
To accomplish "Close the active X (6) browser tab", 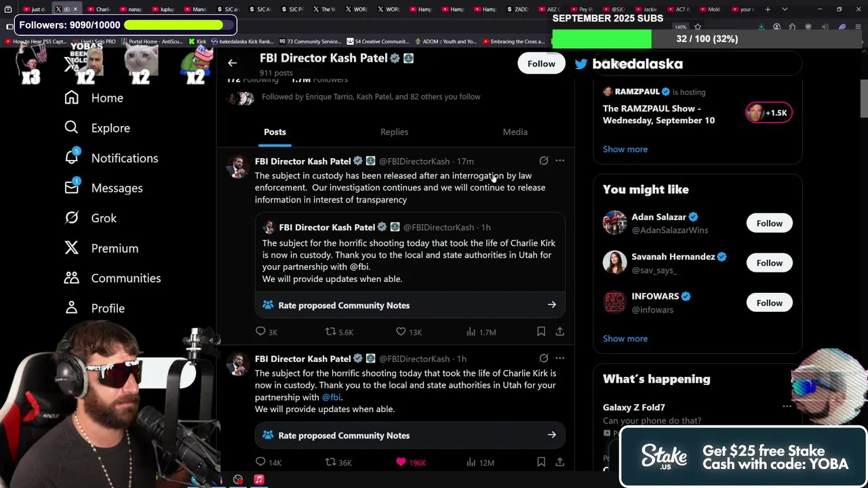I will [75, 9].
